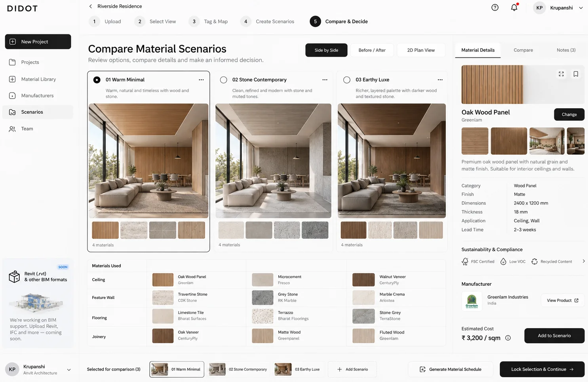The width and height of the screenshot is (588, 382).
Task: Switch to the Compare tab
Action: tap(523, 50)
